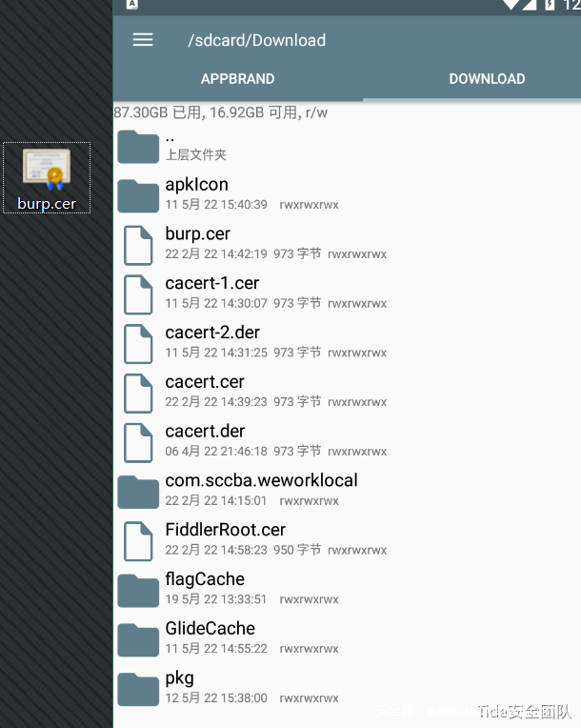Viewport: 581px width, 728px height.
Task: Select the cacert.der file name
Action: [205, 432]
